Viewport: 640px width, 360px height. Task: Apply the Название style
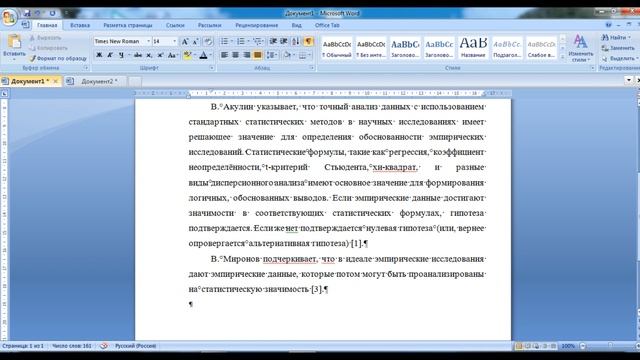tap(473, 48)
